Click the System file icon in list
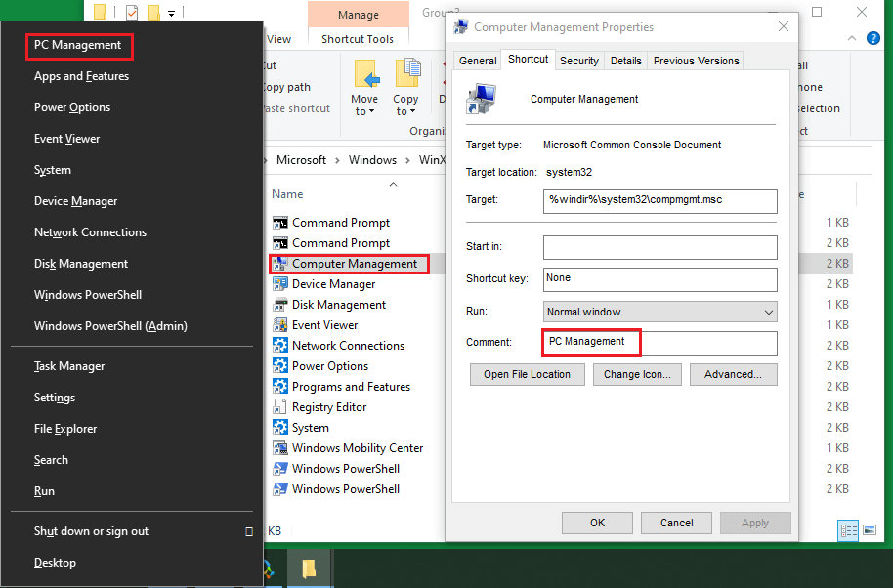Screen dimensions: 893x588 (280, 428)
